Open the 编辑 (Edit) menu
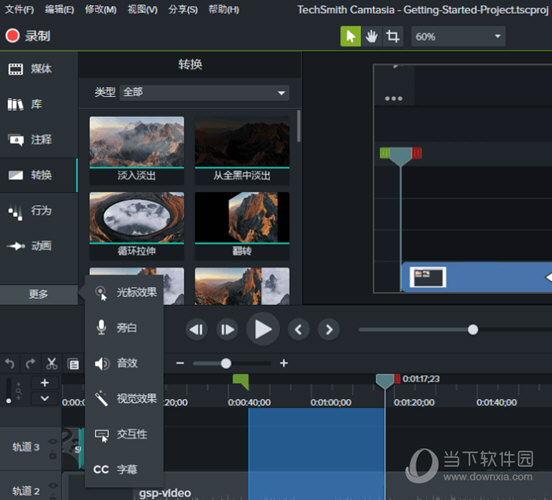The image size is (552, 500). coord(59,10)
